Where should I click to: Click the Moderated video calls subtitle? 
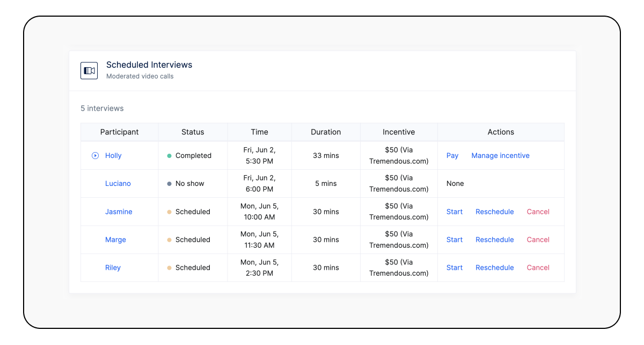click(x=140, y=76)
